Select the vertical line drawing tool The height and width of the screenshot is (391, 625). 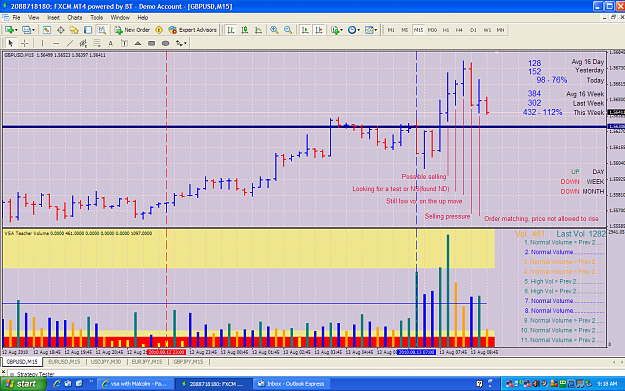pyautogui.click(x=42, y=43)
